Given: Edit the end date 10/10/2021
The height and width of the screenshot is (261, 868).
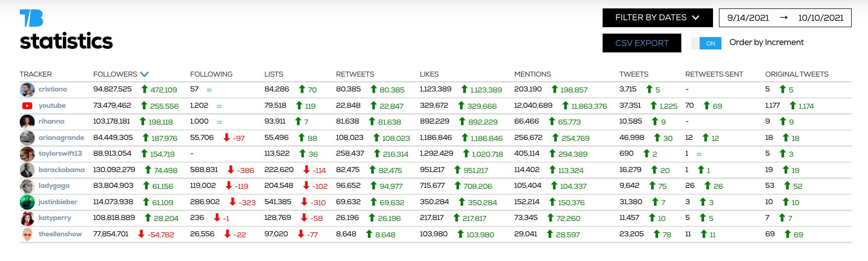Looking at the screenshot, I should coord(820,18).
